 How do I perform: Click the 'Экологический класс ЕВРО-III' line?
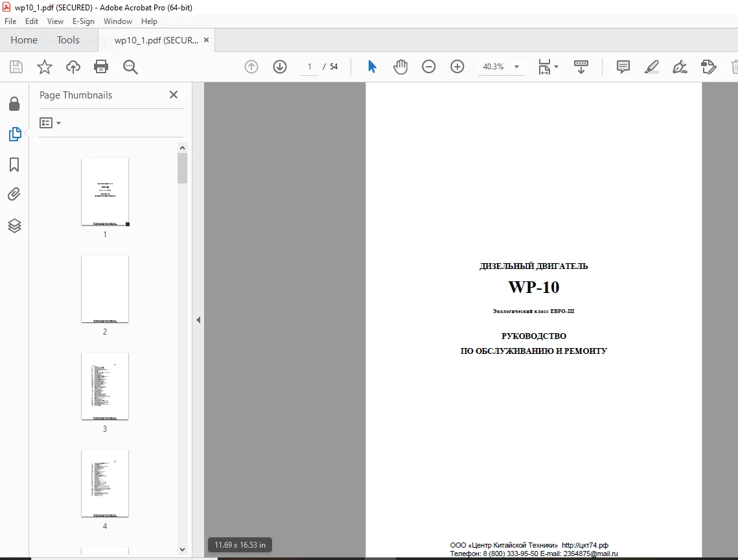pos(534,311)
